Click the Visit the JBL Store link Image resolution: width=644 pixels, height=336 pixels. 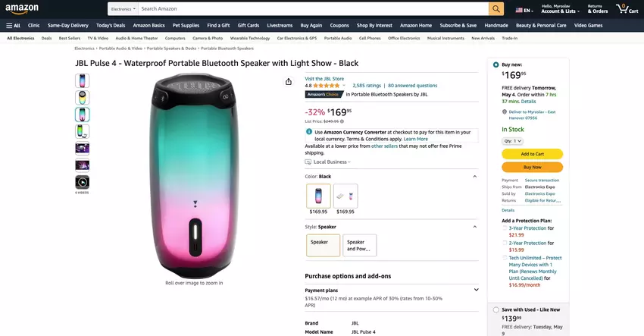[324, 78]
